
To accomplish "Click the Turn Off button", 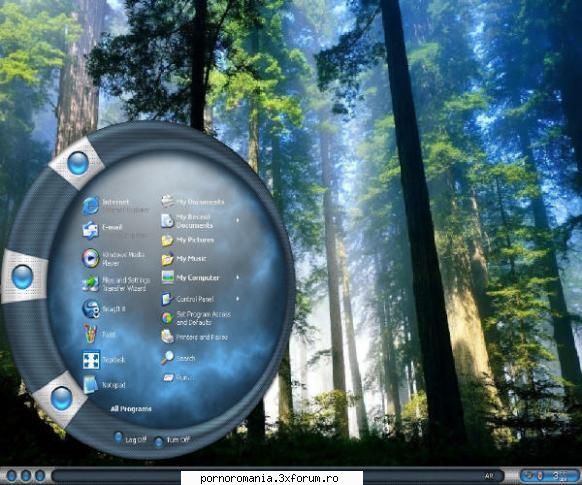I will click(x=172, y=440).
